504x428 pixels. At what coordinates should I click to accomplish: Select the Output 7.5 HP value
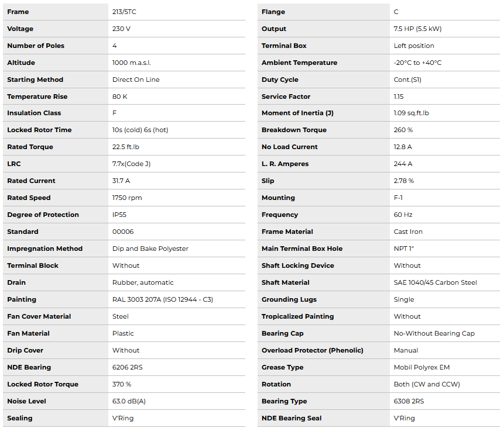(x=417, y=29)
